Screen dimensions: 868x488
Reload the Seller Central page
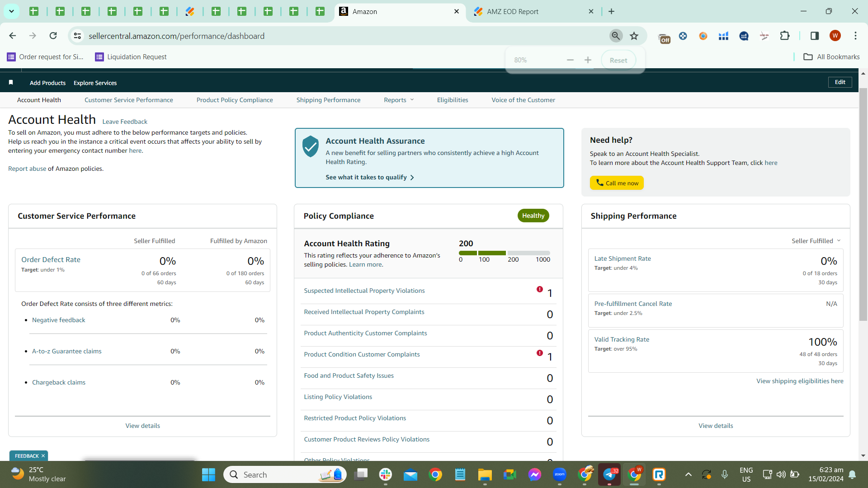pyautogui.click(x=53, y=36)
